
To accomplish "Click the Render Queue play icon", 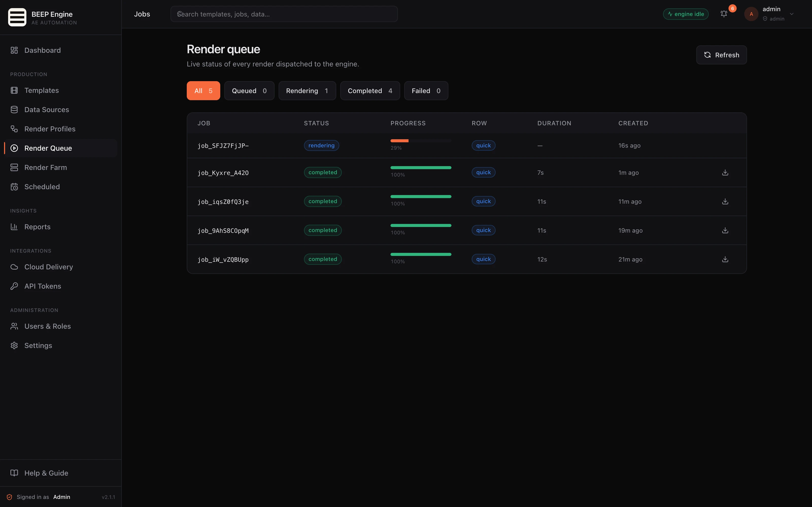I will tap(14, 148).
